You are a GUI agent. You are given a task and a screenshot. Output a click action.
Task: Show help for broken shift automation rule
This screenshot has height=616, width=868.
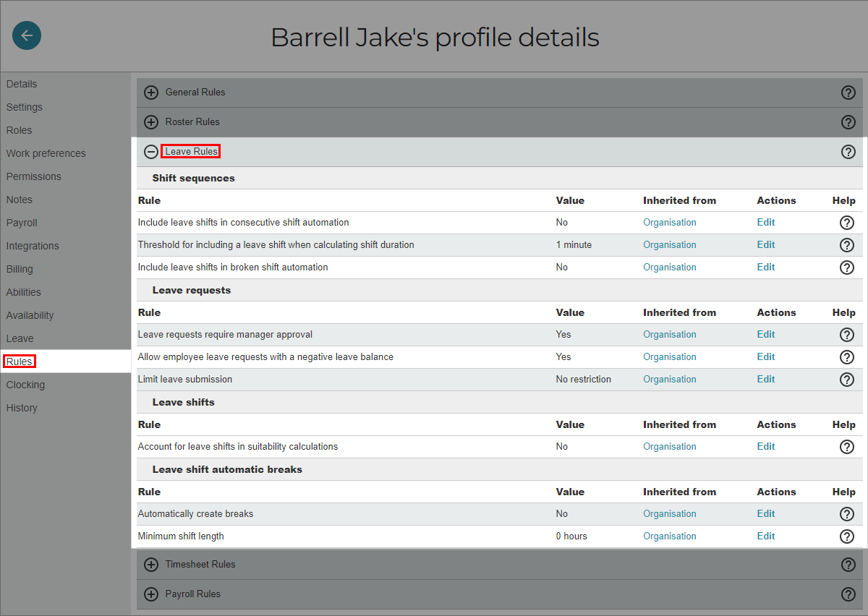(x=847, y=268)
